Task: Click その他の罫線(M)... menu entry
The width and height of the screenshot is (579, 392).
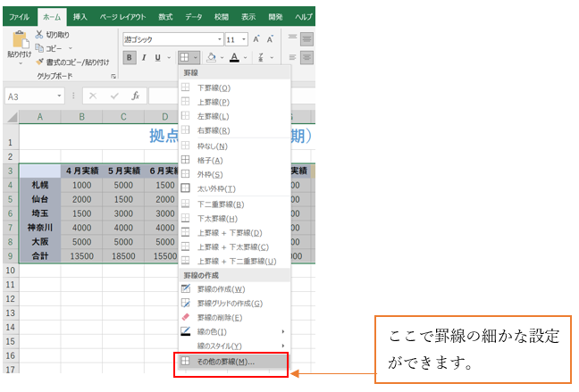Action: point(224,361)
